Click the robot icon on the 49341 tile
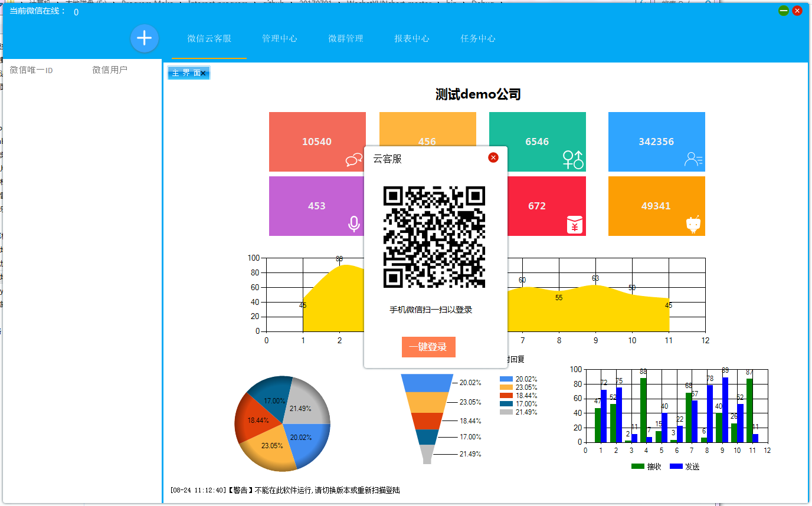Screen dimensions: 812x506 [693, 225]
